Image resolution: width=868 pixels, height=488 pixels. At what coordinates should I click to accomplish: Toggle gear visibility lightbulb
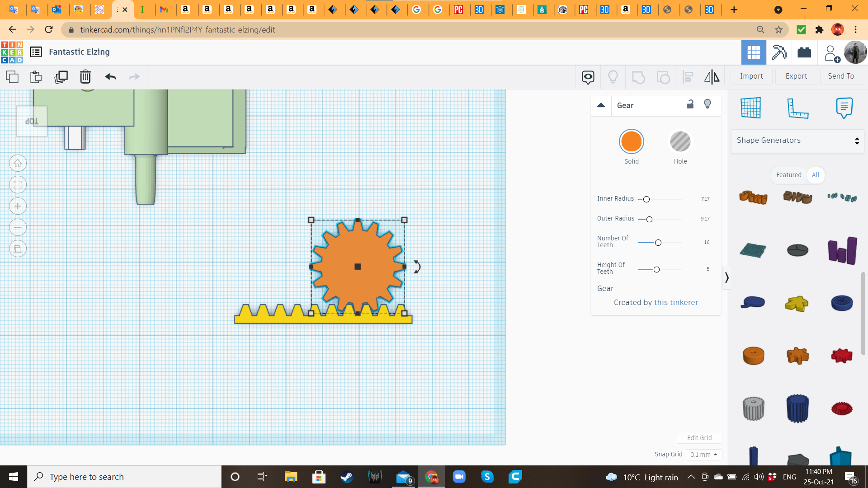(x=708, y=104)
